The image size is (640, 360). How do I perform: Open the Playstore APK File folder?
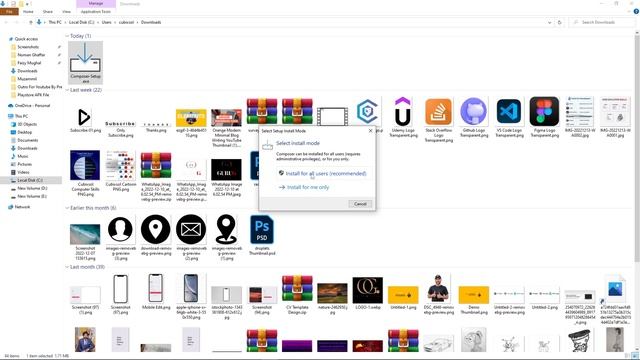click(33, 95)
